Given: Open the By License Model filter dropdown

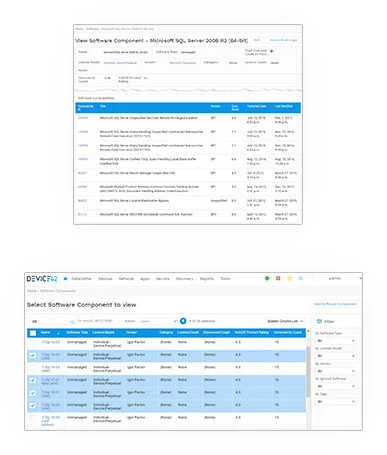Looking at the screenshot, I should pos(336,356).
